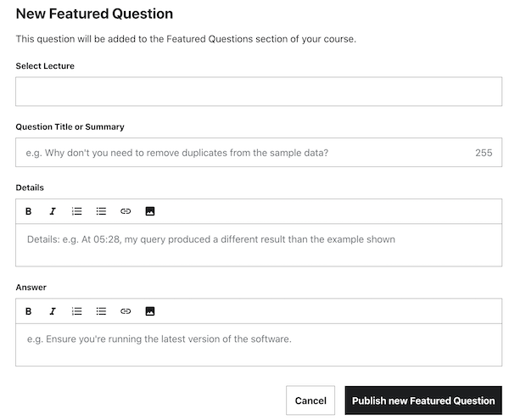Focus the Answer text area
509x420 pixels.
[x=259, y=344]
